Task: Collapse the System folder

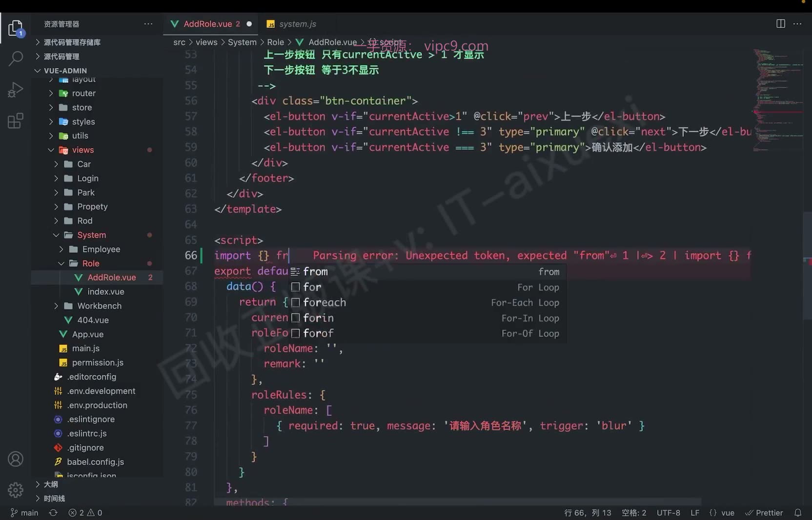Action: point(91,235)
